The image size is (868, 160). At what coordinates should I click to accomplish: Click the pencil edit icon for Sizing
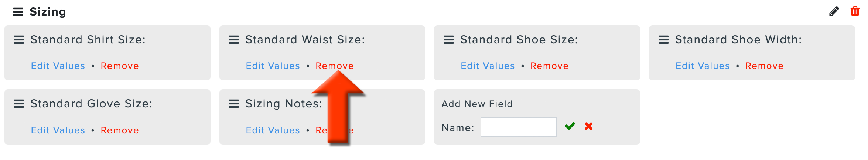pos(834,11)
